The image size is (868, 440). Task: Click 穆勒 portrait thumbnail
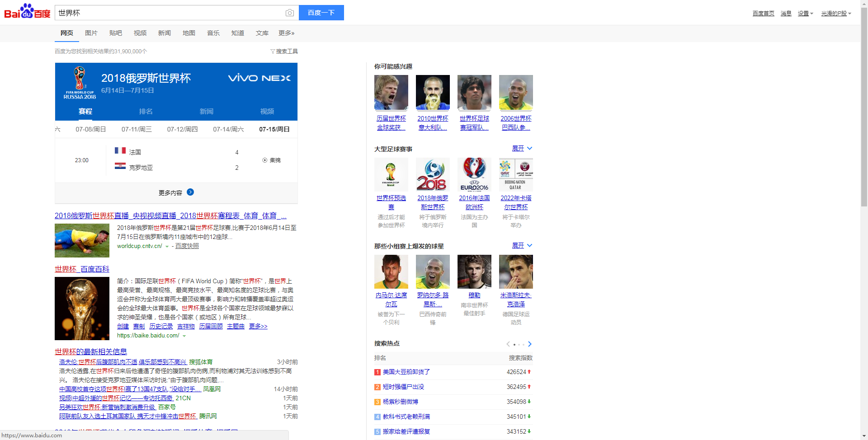tap(474, 271)
